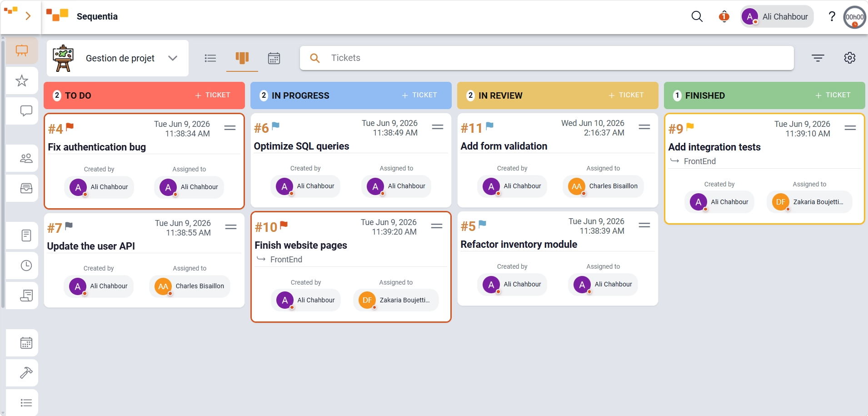Open ticket titled Finish website pages
This screenshot has height=416, width=868.
point(301,245)
